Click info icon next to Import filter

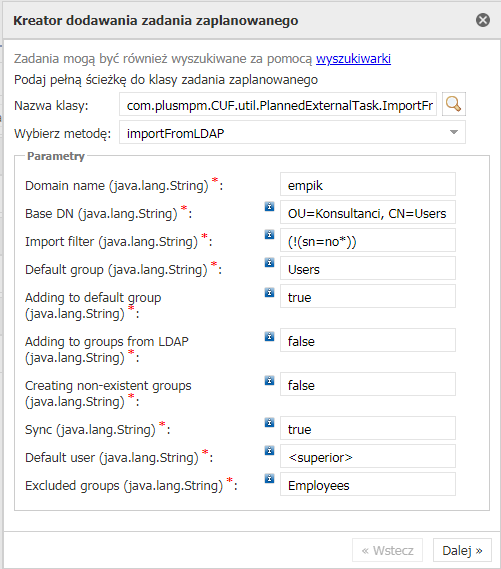coord(269,234)
